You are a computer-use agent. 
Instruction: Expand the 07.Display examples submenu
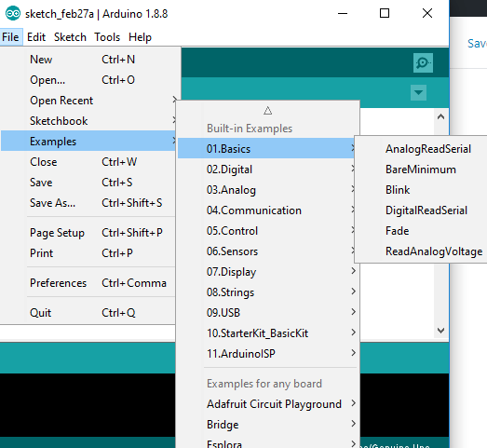click(268, 272)
